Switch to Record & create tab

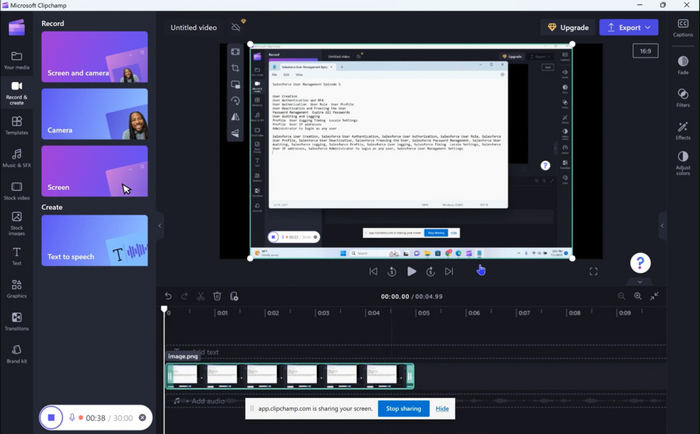pyautogui.click(x=17, y=93)
